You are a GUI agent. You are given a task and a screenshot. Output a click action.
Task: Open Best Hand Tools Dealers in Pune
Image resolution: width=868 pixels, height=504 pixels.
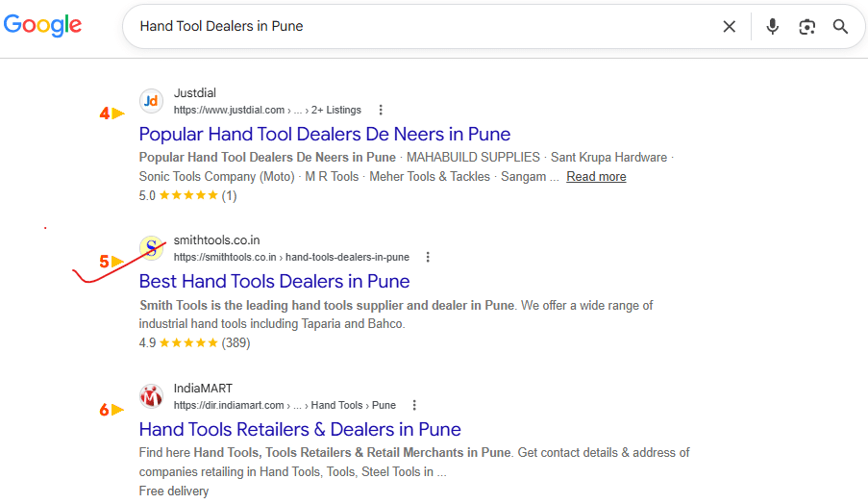(x=274, y=282)
